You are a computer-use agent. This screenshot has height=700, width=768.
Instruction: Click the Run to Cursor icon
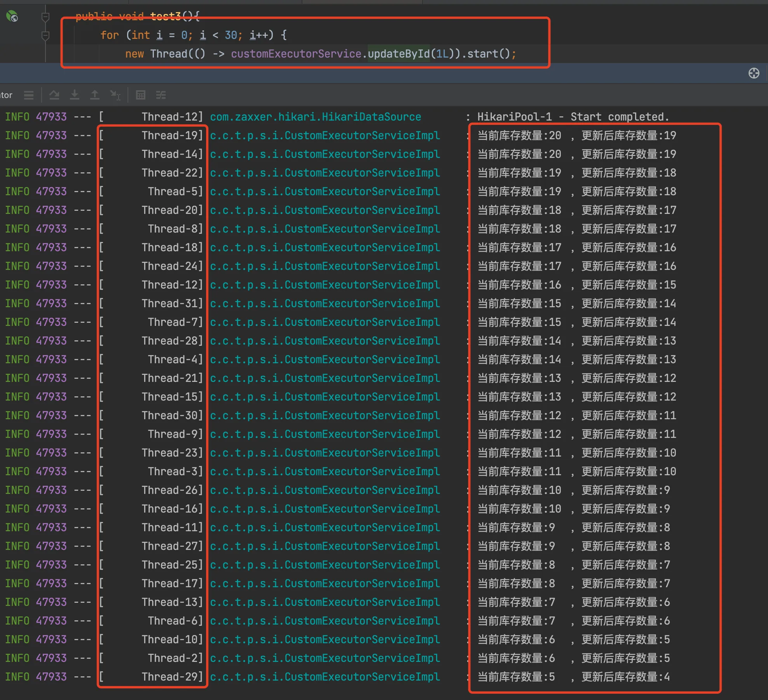coord(115,95)
